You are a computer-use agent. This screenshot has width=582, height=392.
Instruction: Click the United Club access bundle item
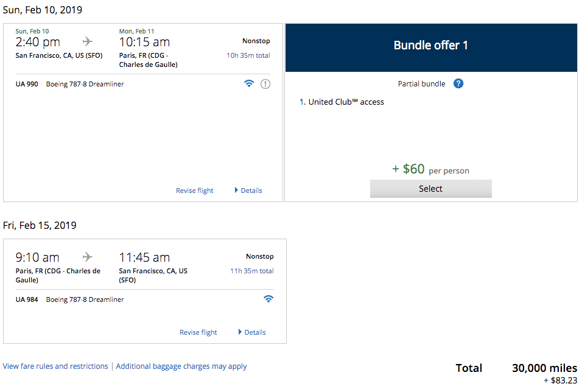(346, 102)
